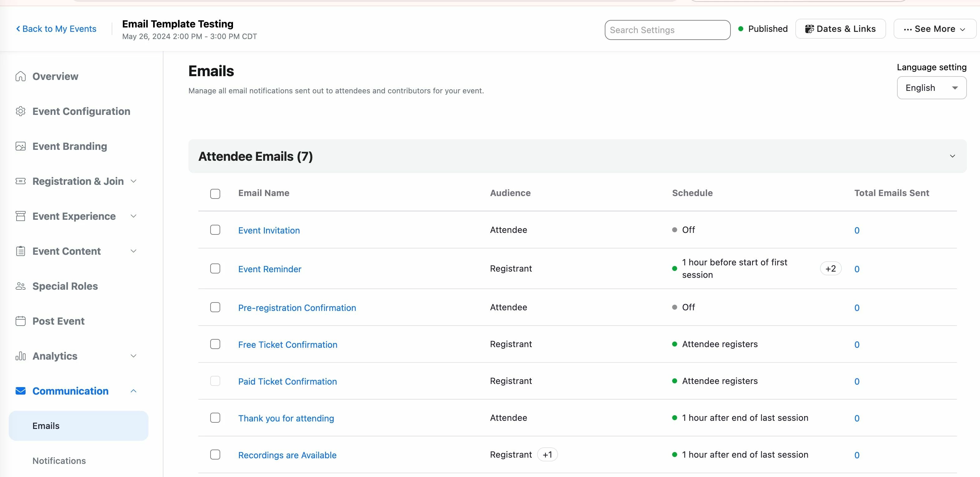The height and width of the screenshot is (477, 980).
Task: Open the English language dropdown
Action: tap(931, 88)
